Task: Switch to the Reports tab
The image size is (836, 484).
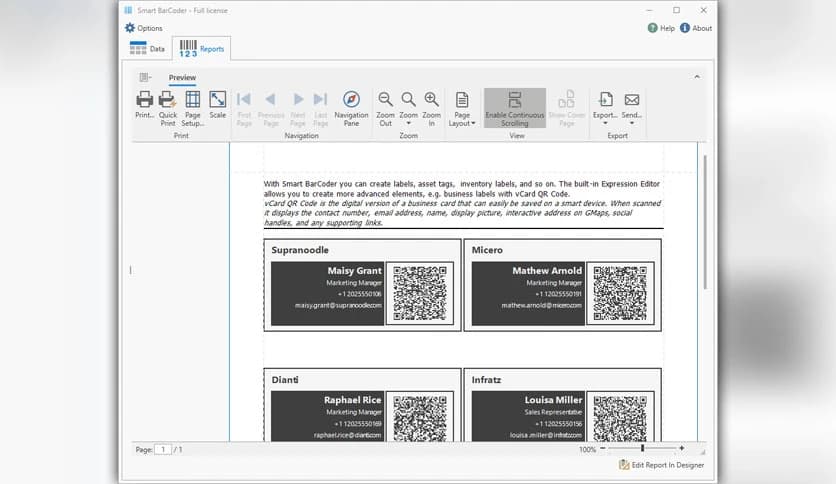Action: point(202,49)
